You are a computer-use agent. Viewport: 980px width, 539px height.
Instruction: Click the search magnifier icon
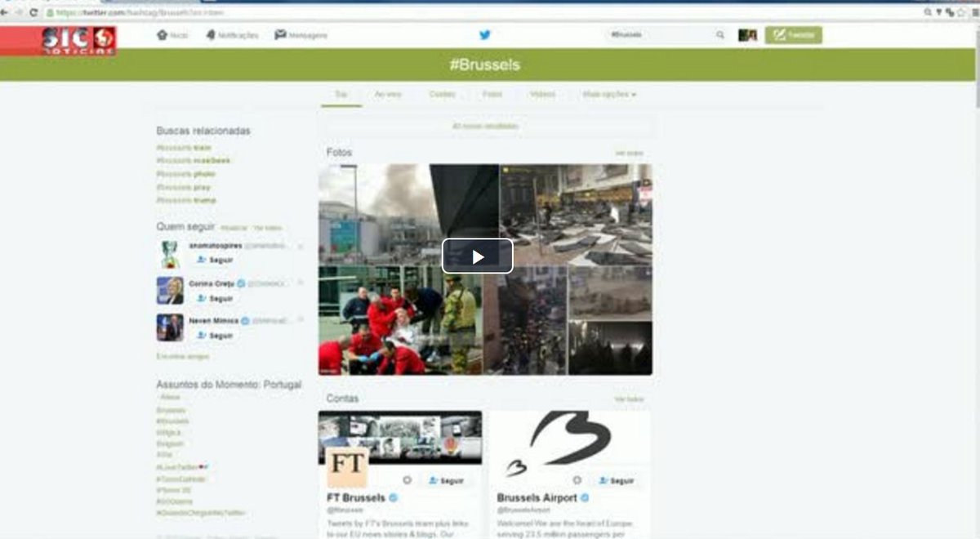(x=720, y=35)
